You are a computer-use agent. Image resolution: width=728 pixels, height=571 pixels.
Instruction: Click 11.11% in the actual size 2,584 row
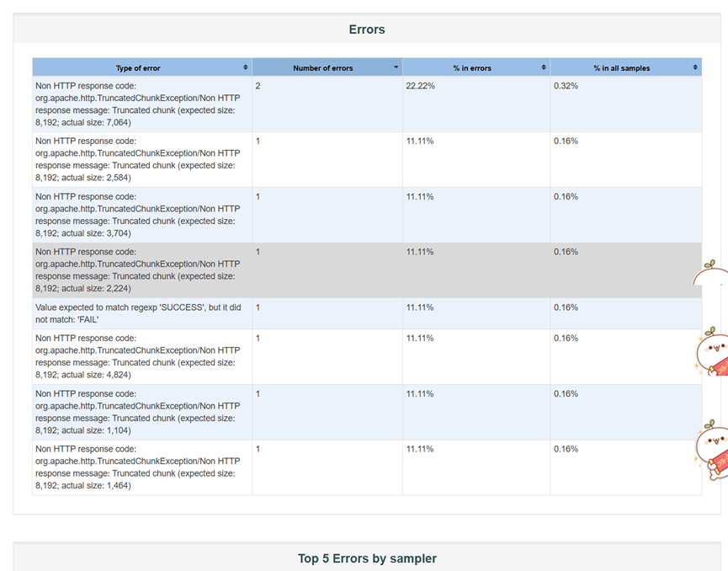click(x=420, y=141)
